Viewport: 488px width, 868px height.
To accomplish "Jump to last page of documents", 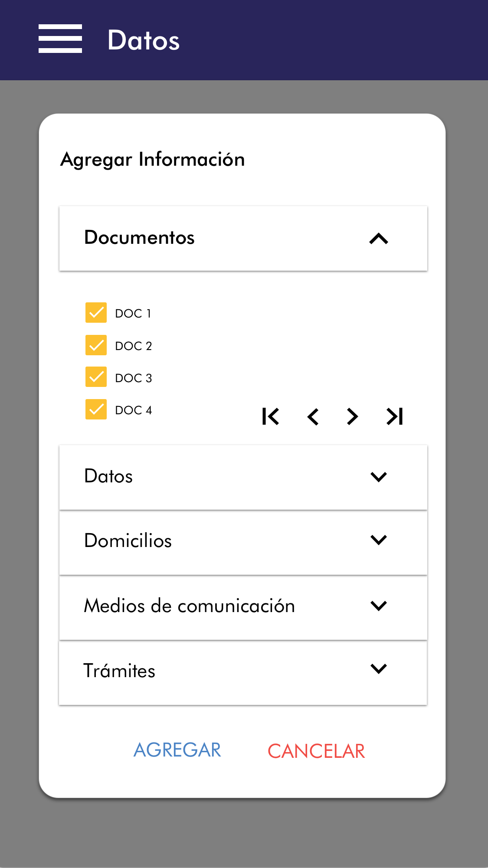I will click(394, 416).
